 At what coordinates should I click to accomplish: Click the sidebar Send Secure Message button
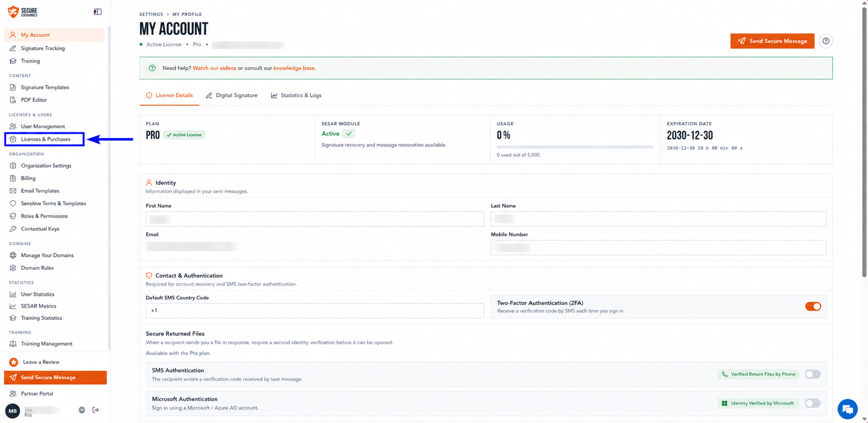coord(55,378)
